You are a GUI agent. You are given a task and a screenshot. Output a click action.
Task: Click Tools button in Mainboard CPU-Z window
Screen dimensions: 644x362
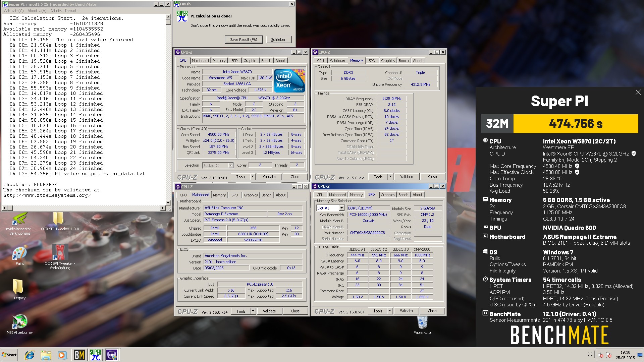coord(241,311)
